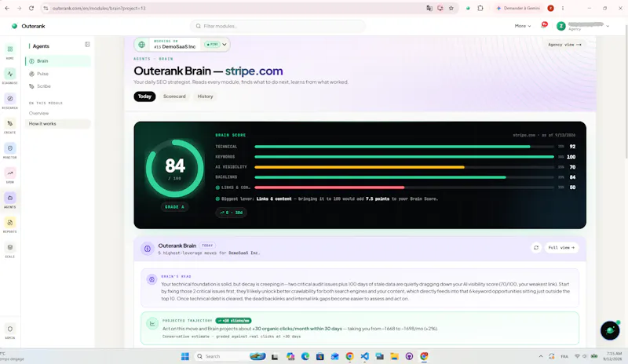628x364 pixels.
Task: Open Microsoft Edge from taskbar
Action: [x=305, y=356]
